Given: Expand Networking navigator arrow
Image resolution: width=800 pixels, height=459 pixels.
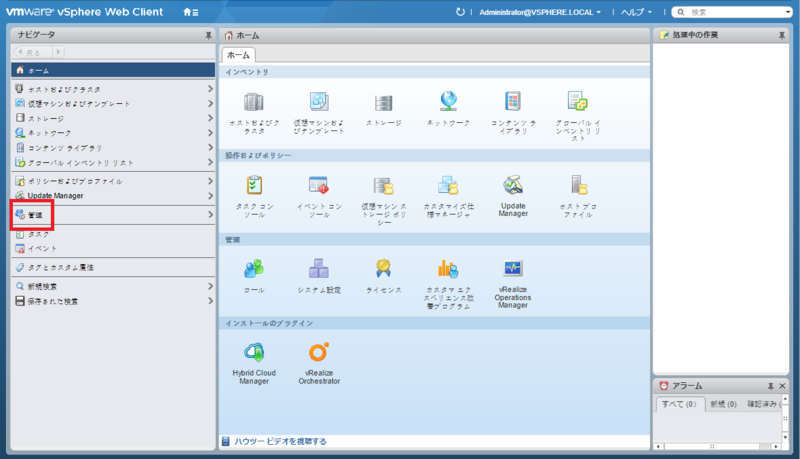Looking at the screenshot, I should click(210, 133).
